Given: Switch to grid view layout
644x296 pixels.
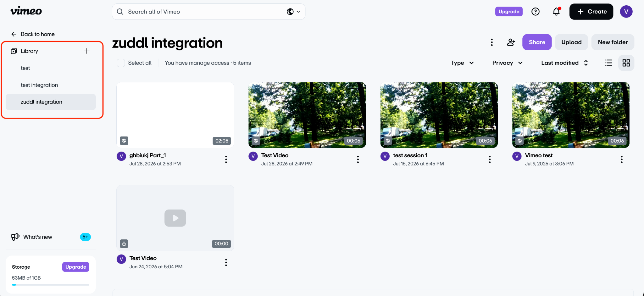Looking at the screenshot, I should (x=626, y=63).
